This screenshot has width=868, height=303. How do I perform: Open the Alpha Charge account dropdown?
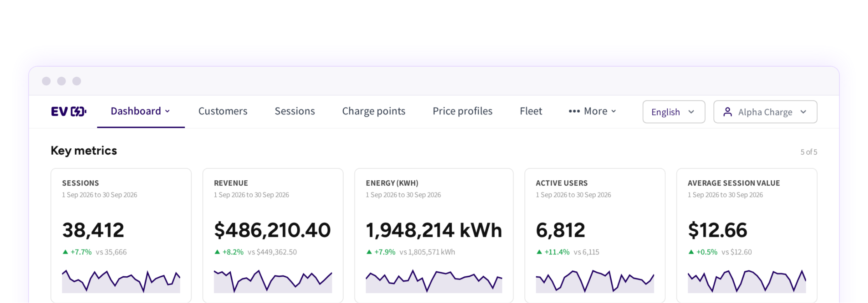pos(765,112)
